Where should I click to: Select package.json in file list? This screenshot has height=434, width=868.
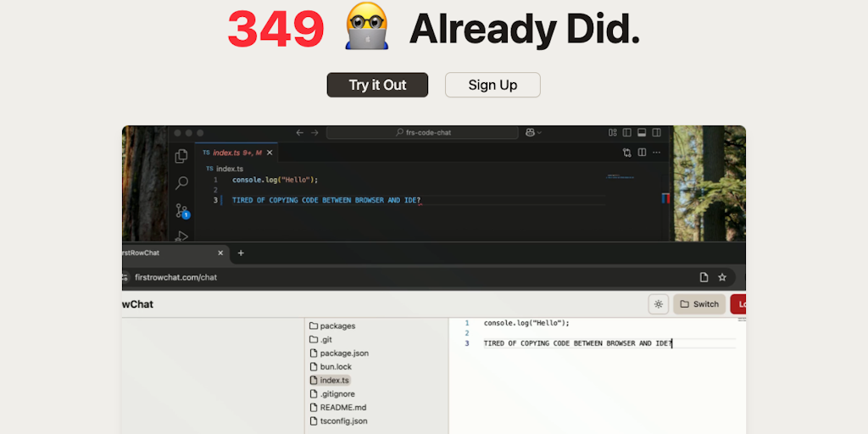(339, 353)
